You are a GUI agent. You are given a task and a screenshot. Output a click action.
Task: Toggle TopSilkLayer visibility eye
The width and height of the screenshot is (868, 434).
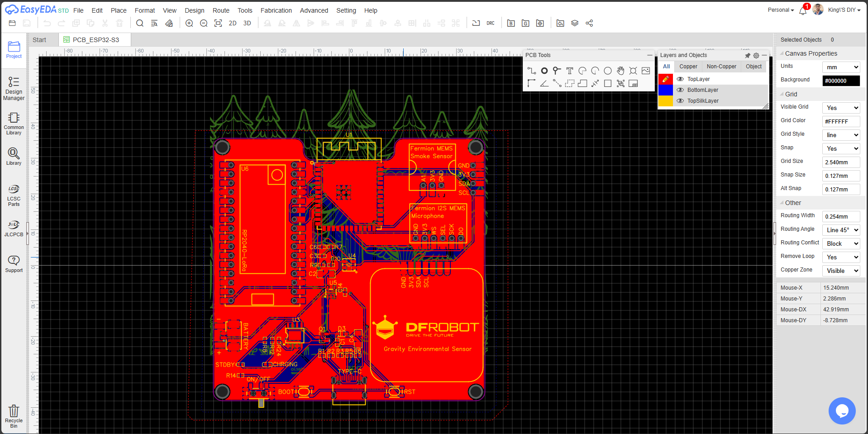pos(680,101)
